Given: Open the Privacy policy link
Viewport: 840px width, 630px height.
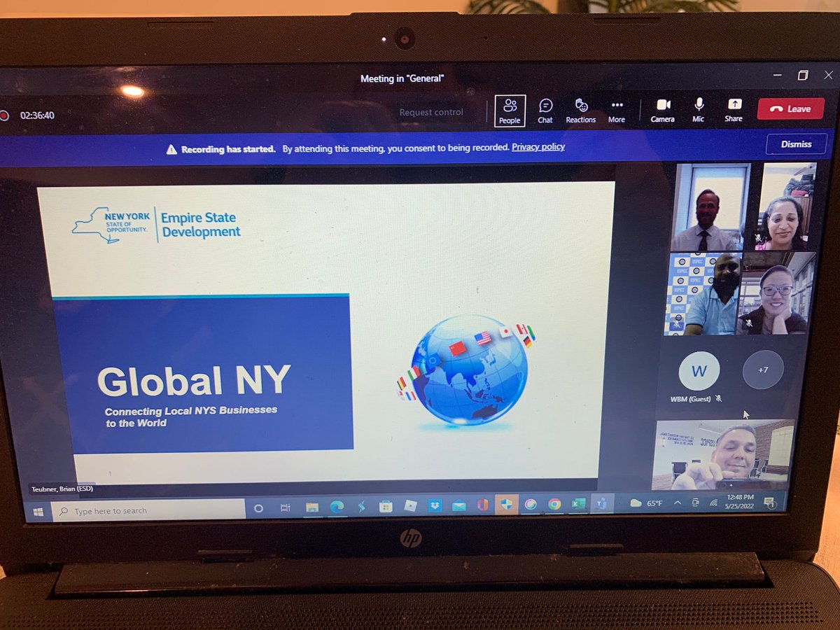Looking at the screenshot, I should tap(538, 147).
